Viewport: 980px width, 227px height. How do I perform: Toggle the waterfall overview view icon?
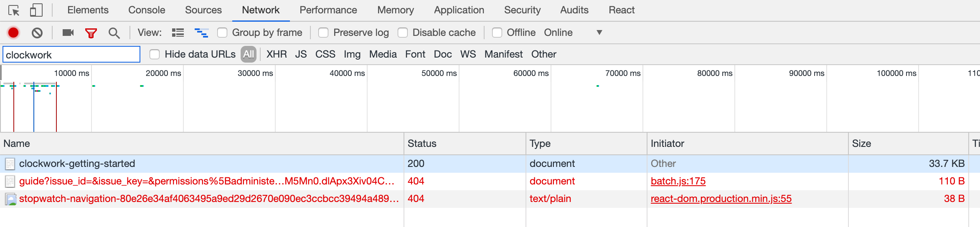(x=201, y=33)
